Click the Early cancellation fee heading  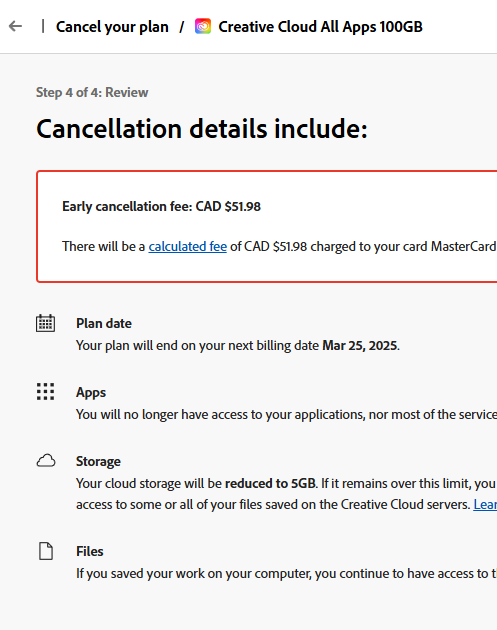(x=161, y=207)
